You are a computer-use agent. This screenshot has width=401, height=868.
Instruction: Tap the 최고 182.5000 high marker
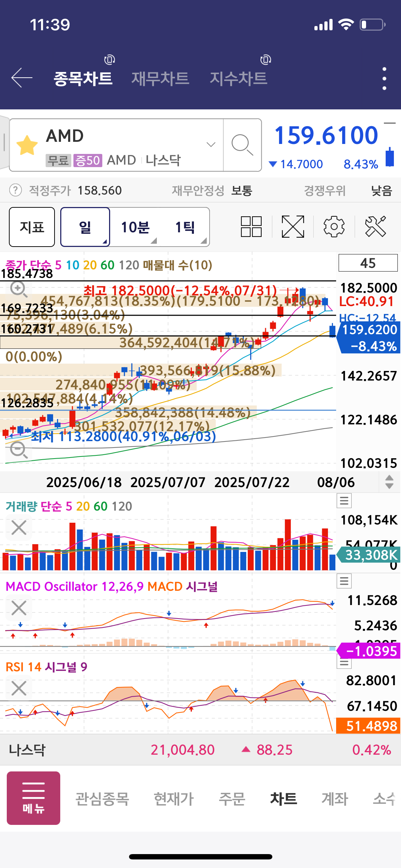coord(180,291)
